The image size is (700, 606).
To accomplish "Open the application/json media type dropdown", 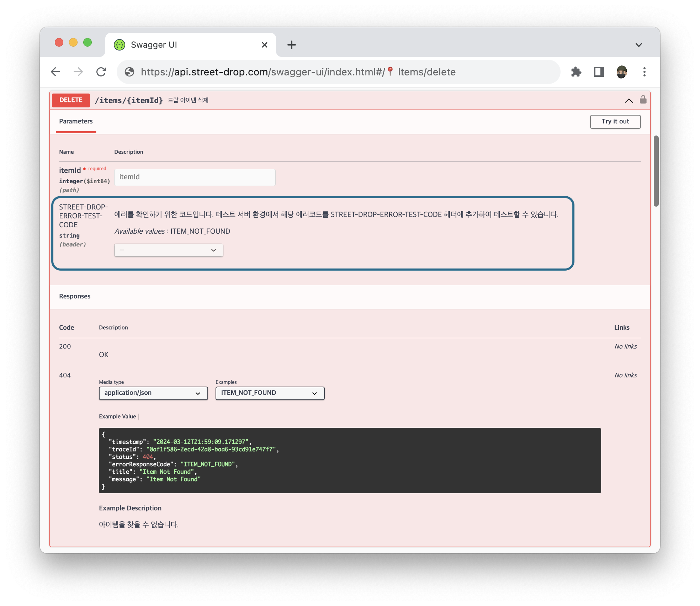I will [152, 392].
